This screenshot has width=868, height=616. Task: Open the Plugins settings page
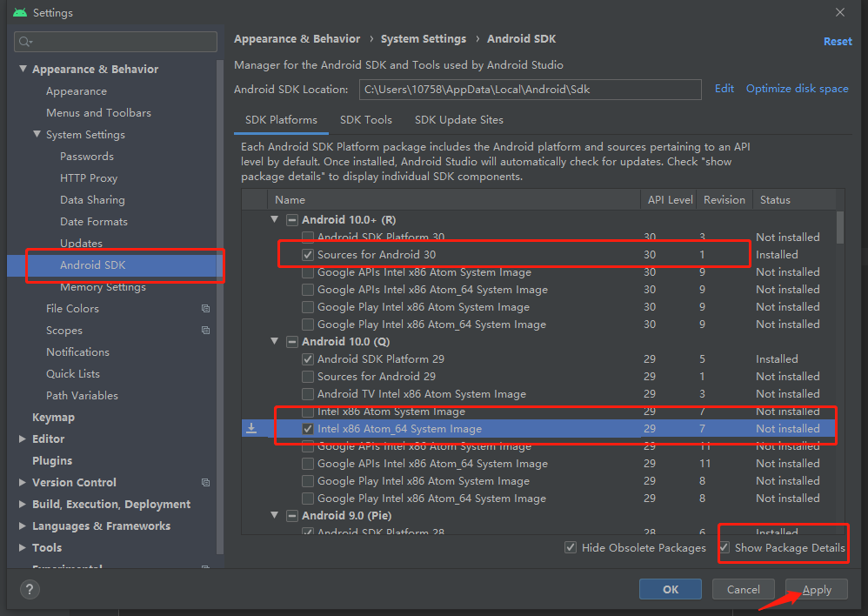(52, 461)
